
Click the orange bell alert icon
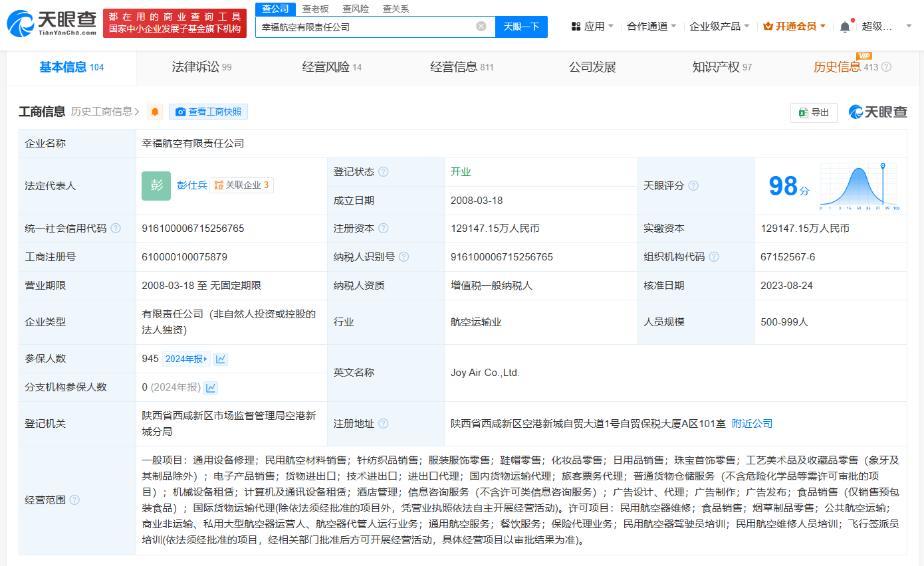click(x=155, y=112)
